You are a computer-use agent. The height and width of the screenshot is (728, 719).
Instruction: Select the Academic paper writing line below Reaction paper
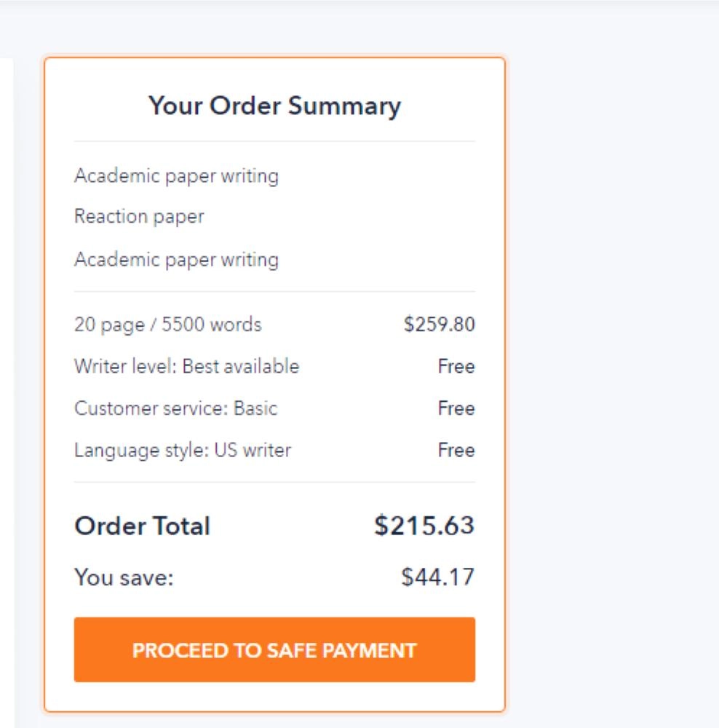[x=176, y=259]
